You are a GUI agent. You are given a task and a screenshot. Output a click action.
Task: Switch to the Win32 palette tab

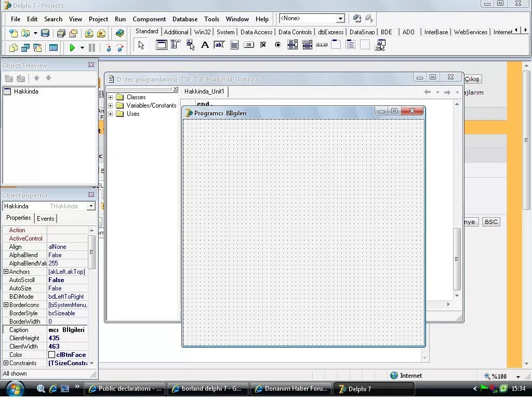[x=203, y=32]
